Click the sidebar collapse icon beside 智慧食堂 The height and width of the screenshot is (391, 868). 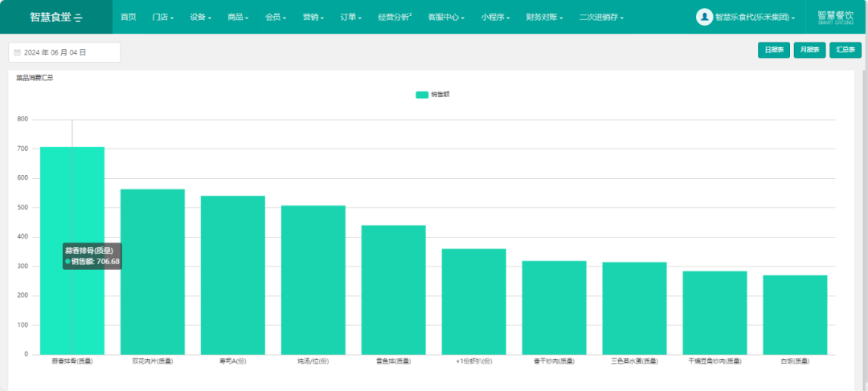78,18
